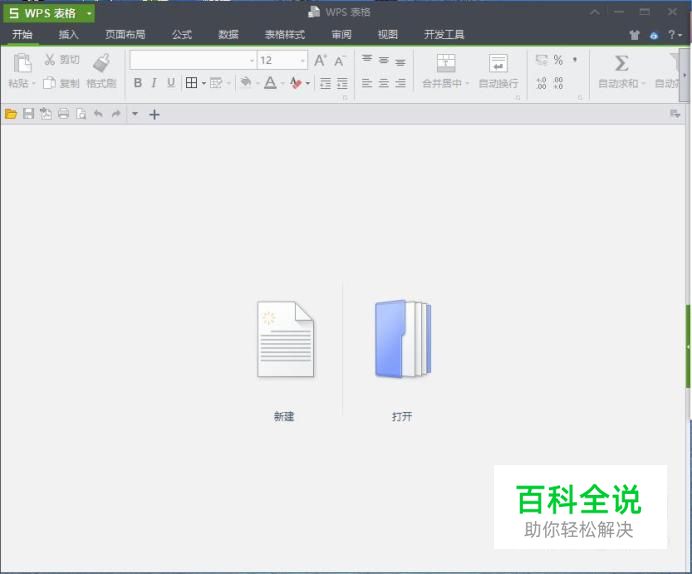Switch to the 插入 (Insert) tab
692x574 pixels.
click(x=69, y=34)
